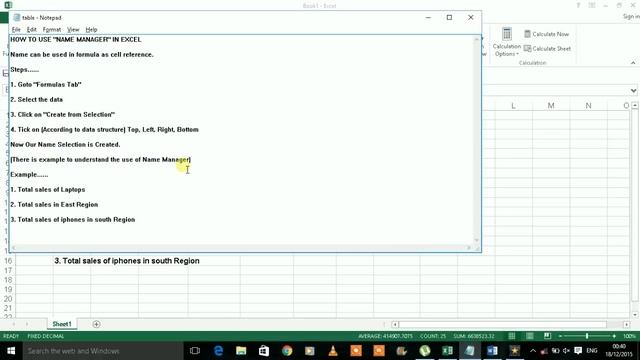This screenshot has height=360, width=640.
Task: Switch to Notepad via taskbar icon
Action: coord(470,351)
